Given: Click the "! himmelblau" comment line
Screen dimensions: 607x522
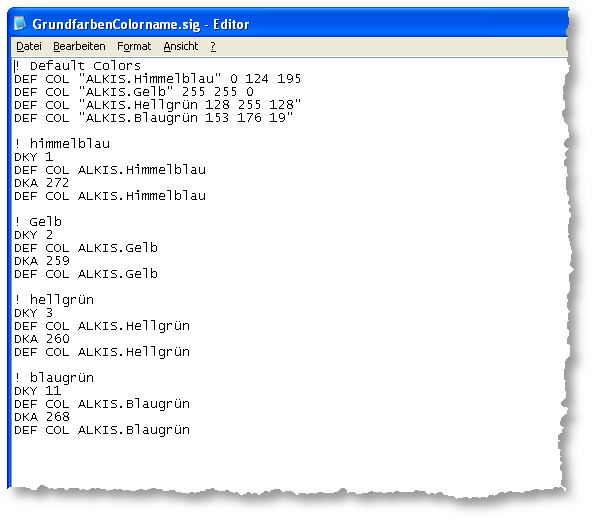Looking at the screenshot, I should point(62,144).
